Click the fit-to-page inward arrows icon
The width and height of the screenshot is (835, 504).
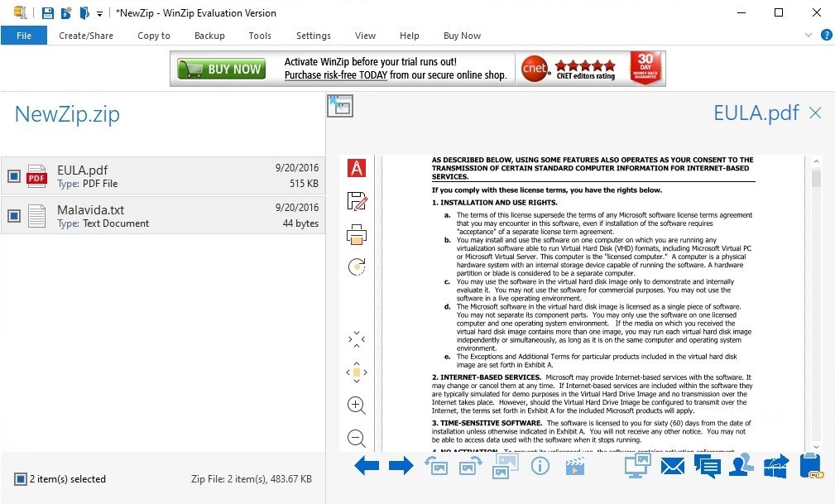(x=357, y=339)
